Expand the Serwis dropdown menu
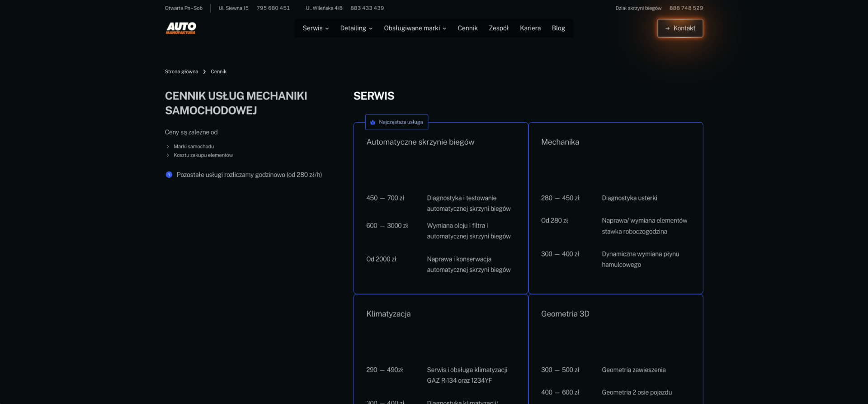The image size is (868, 404). (x=316, y=28)
